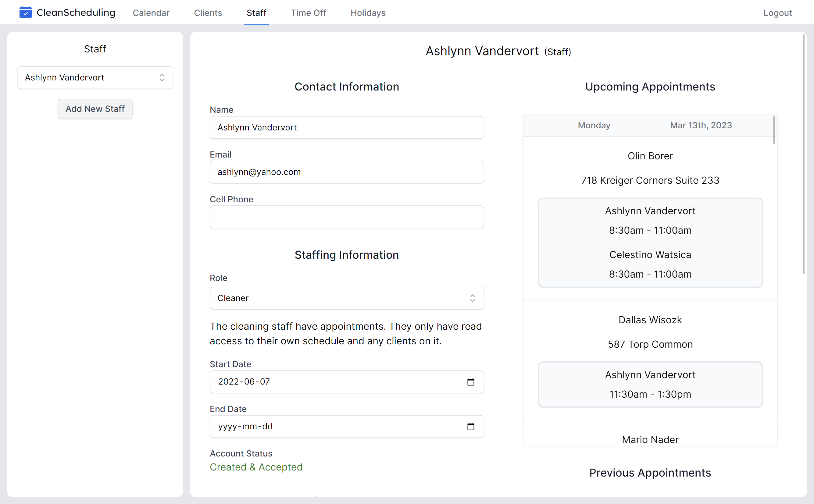Image resolution: width=814 pixels, height=504 pixels.
Task: Click the Ashlynn Vandervort page title
Action: coord(482,51)
